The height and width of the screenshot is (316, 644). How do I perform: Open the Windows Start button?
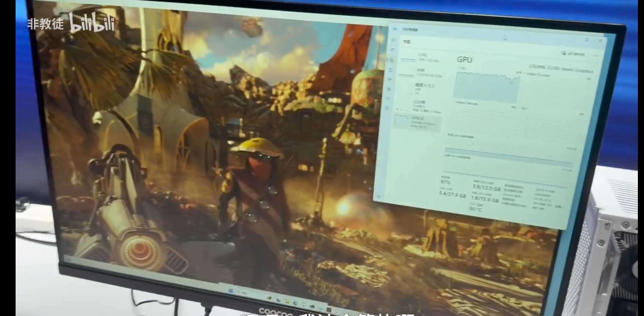[231, 291]
